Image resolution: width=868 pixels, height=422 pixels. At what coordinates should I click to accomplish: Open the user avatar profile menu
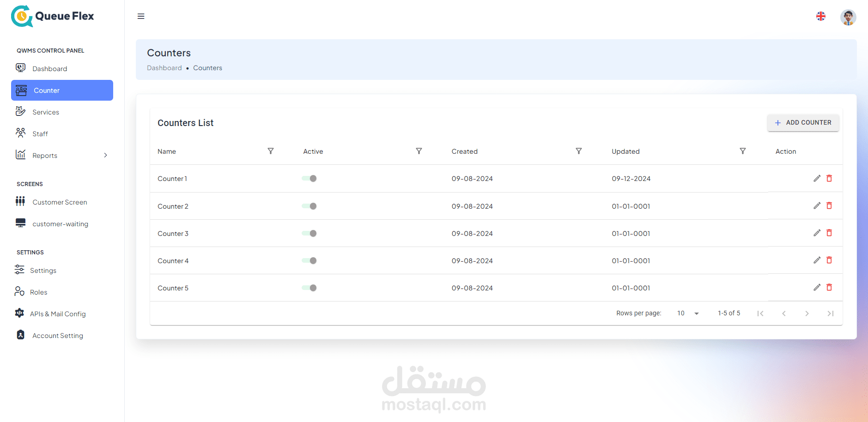point(848,17)
